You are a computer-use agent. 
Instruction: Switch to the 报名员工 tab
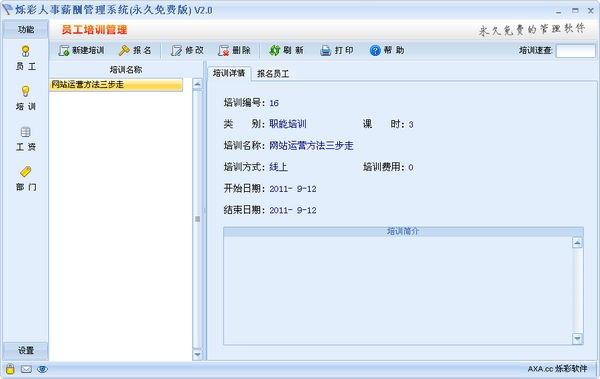[x=273, y=74]
